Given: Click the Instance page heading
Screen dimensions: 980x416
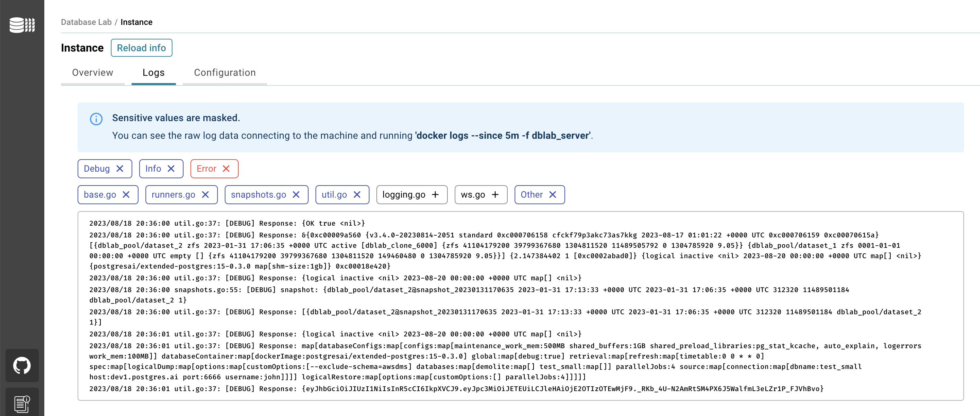Looking at the screenshot, I should (x=82, y=48).
